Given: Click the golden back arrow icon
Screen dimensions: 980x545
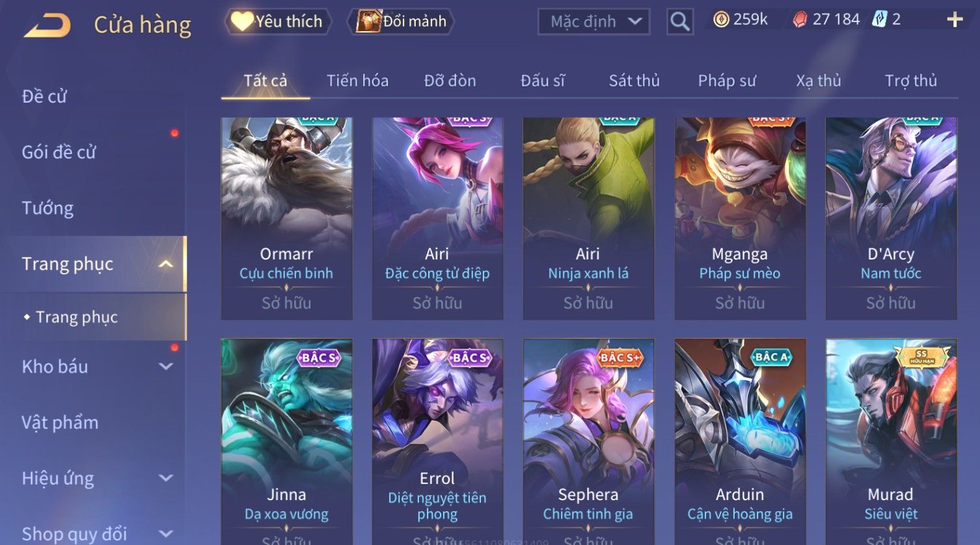Looking at the screenshot, I should click(x=48, y=26).
